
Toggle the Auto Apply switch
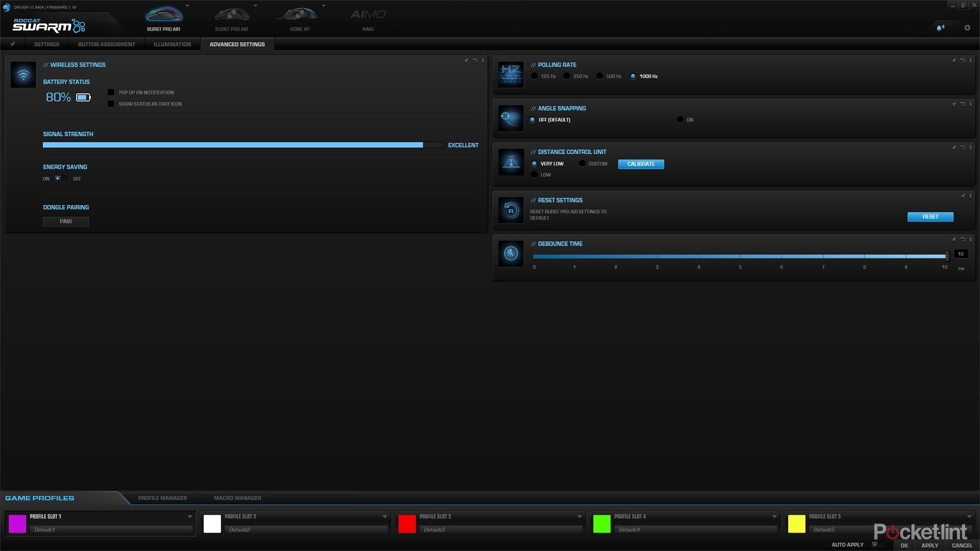[x=877, y=544]
